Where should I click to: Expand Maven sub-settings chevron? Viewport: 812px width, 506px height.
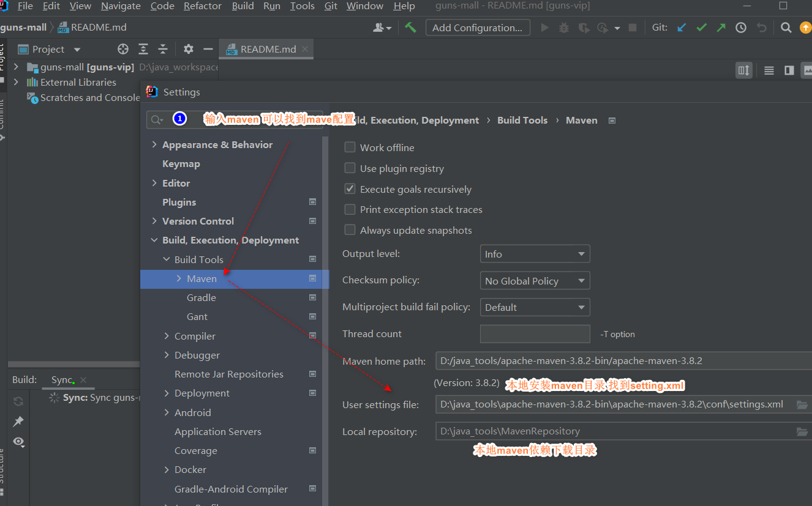pyautogui.click(x=179, y=278)
